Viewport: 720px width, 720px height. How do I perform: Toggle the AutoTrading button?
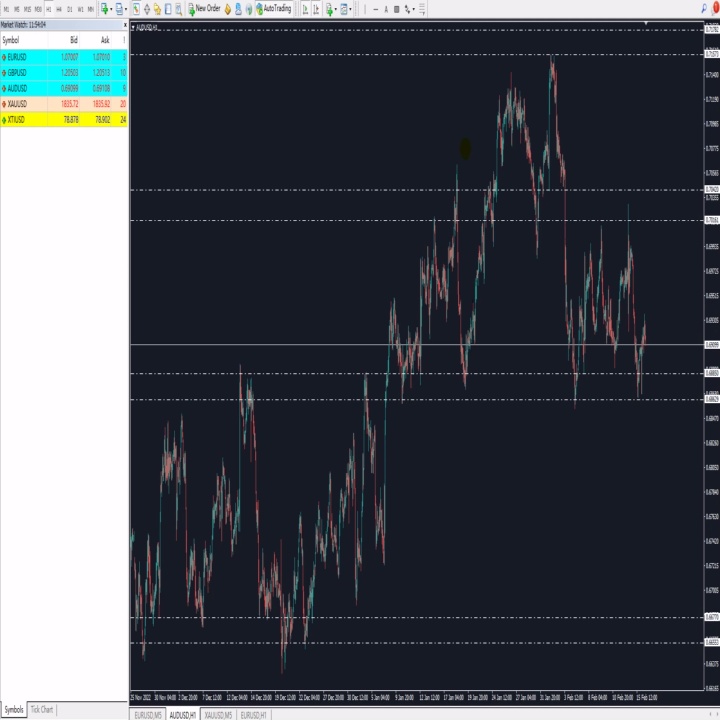point(274,8)
